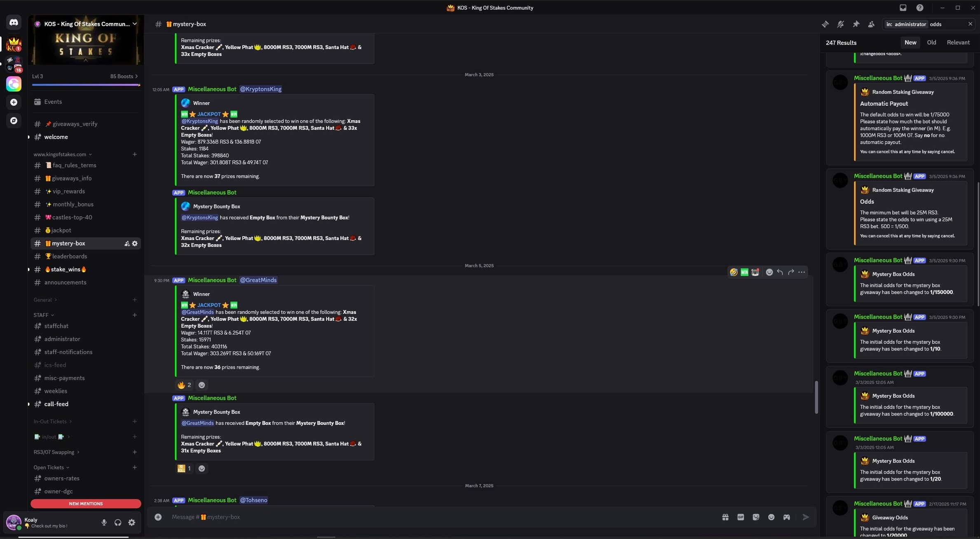Collapse the STAFF category
This screenshot has height=539, width=980.
(44, 315)
